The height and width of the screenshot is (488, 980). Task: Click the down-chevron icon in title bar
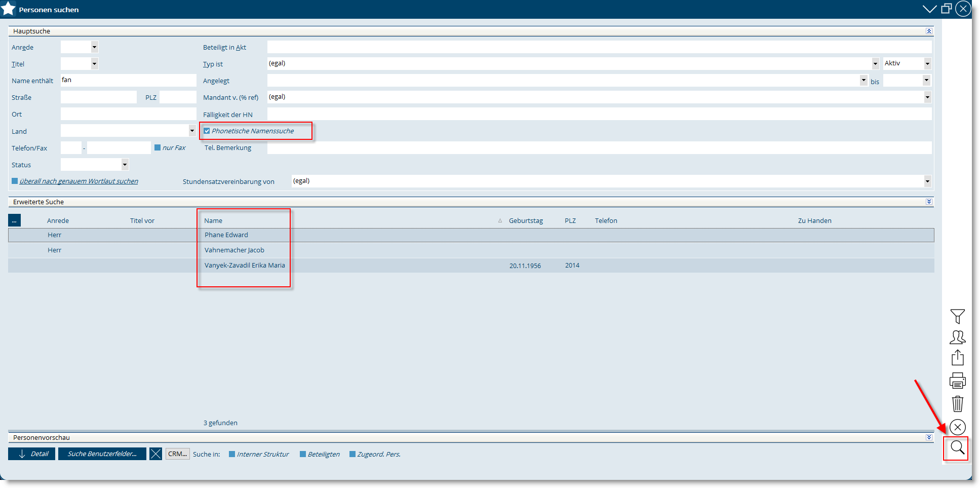[929, 9]
